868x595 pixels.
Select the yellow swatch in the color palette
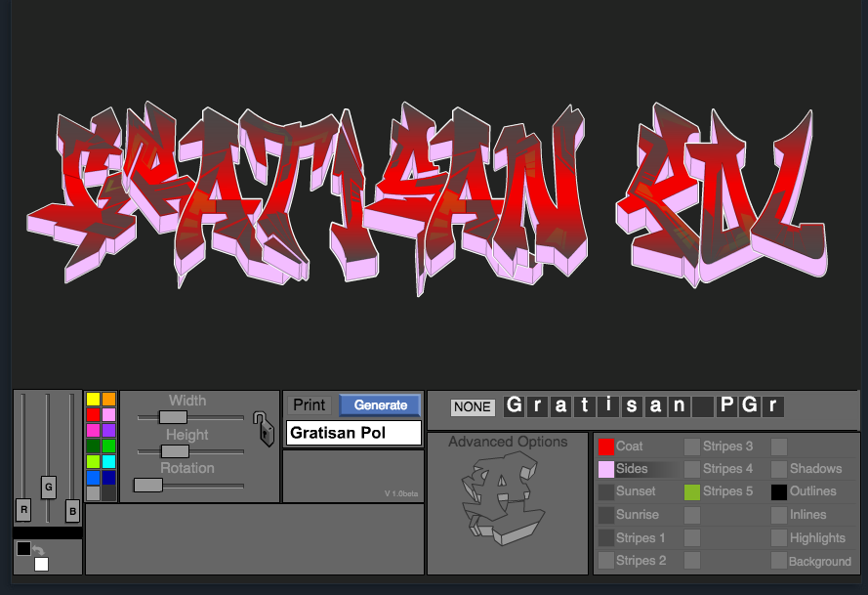(x=93, y=400)
